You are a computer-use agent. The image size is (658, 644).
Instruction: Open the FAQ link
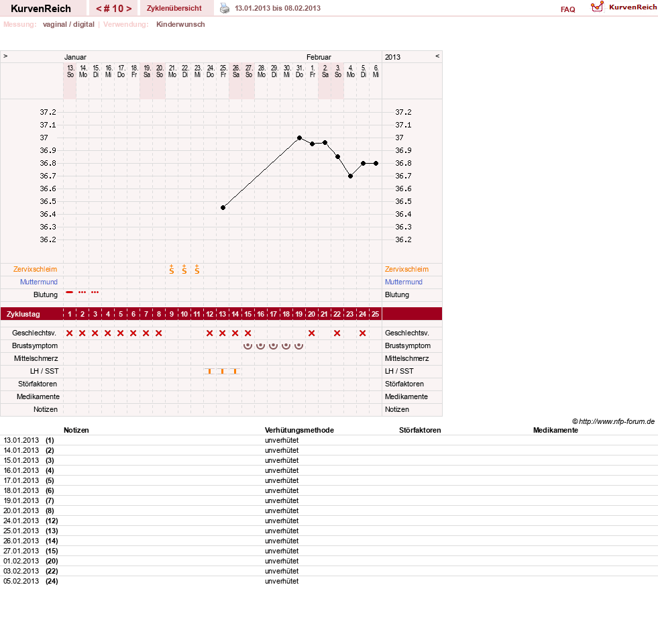[x=567, y=9]
